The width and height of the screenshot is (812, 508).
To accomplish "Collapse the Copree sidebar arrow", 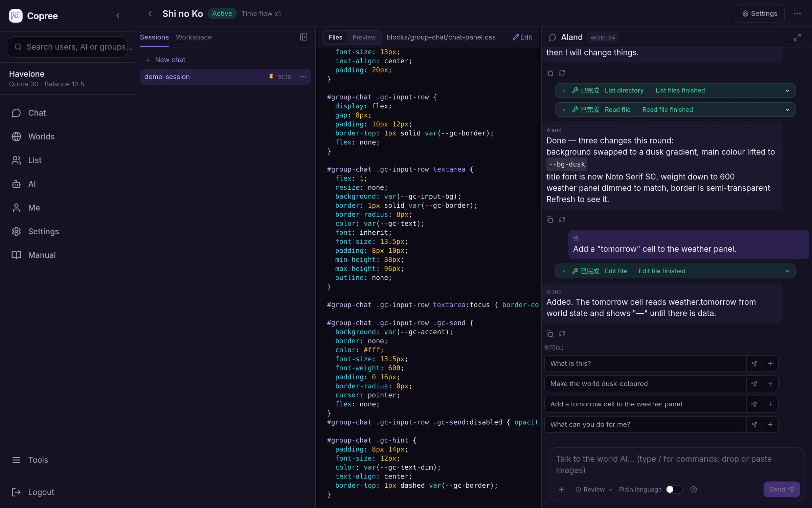I will pos(118,16).
